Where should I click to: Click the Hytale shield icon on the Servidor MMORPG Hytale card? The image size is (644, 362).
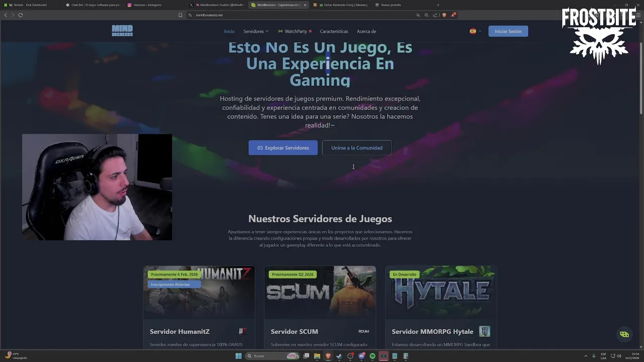pyautogui.click(x=485, y=331)
